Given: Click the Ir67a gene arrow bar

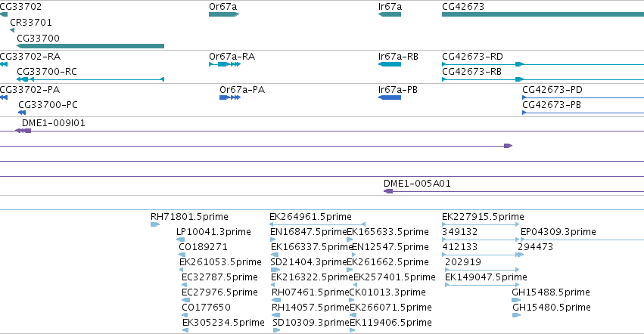Looking at the screenshot, I should pos(390,14).
